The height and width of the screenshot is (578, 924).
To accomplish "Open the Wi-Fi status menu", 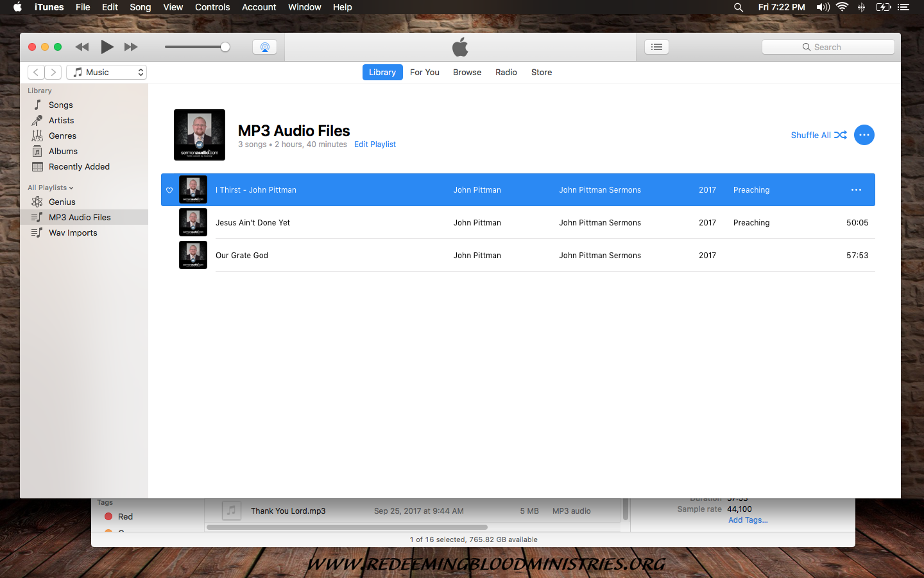I will click(842, 7).
